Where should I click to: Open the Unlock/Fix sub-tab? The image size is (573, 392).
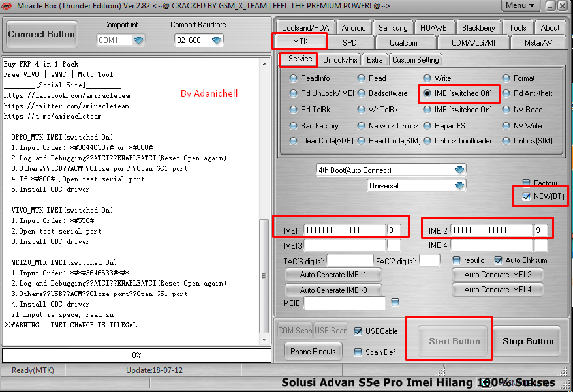click(340, 59)
